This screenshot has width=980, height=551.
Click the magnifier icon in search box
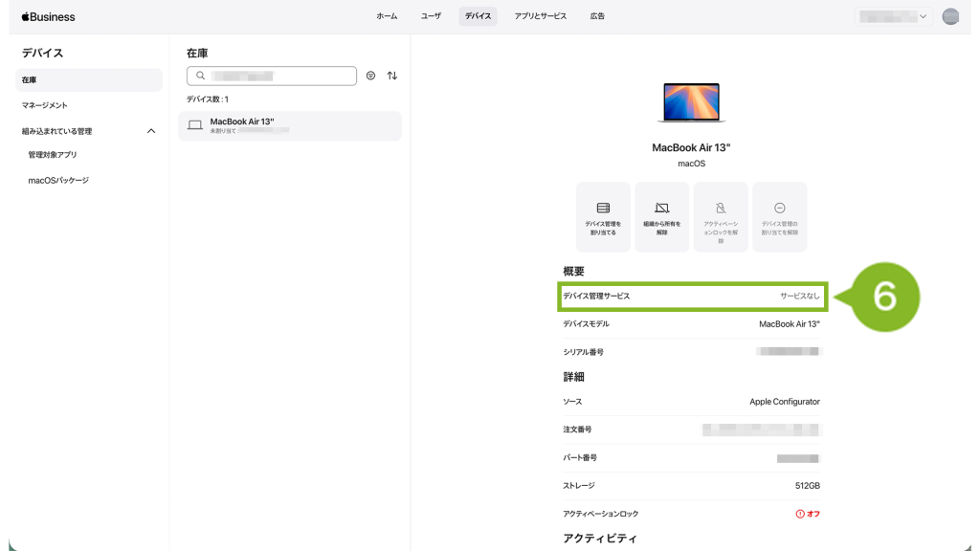pos(201,76)
